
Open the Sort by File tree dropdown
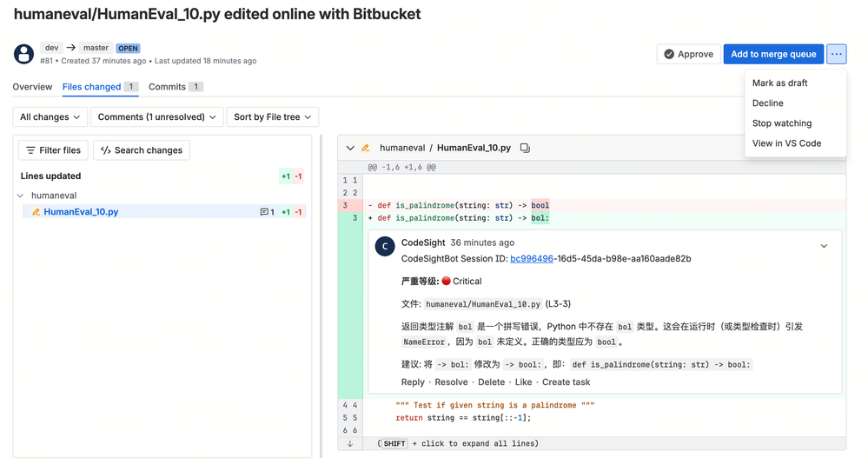pyautogui.click(x=272, y=116)
